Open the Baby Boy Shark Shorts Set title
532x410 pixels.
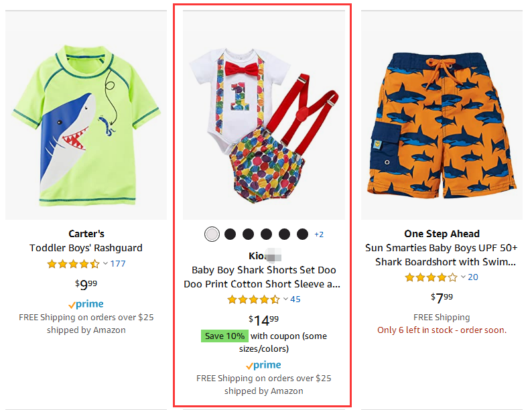coord(263,277)
